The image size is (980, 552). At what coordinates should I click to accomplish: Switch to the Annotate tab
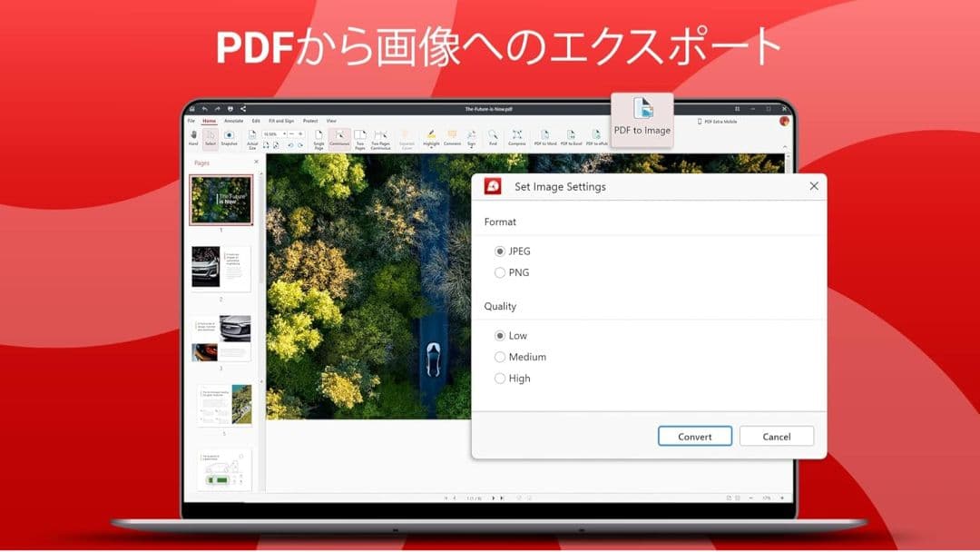pos(234,120)
